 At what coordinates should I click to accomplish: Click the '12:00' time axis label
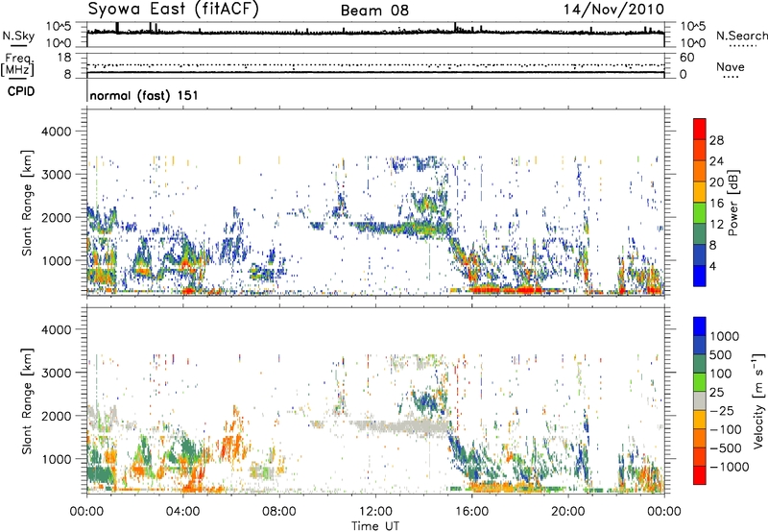click(375, 512)
